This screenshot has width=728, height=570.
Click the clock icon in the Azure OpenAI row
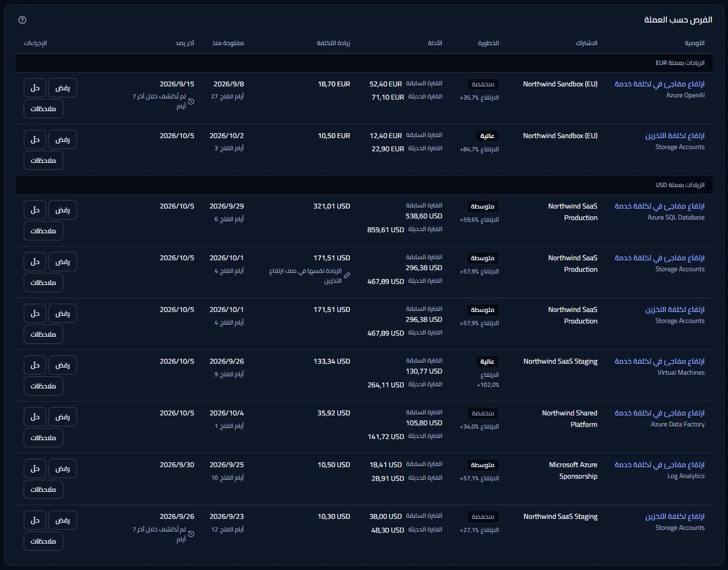tap(191, 101)
